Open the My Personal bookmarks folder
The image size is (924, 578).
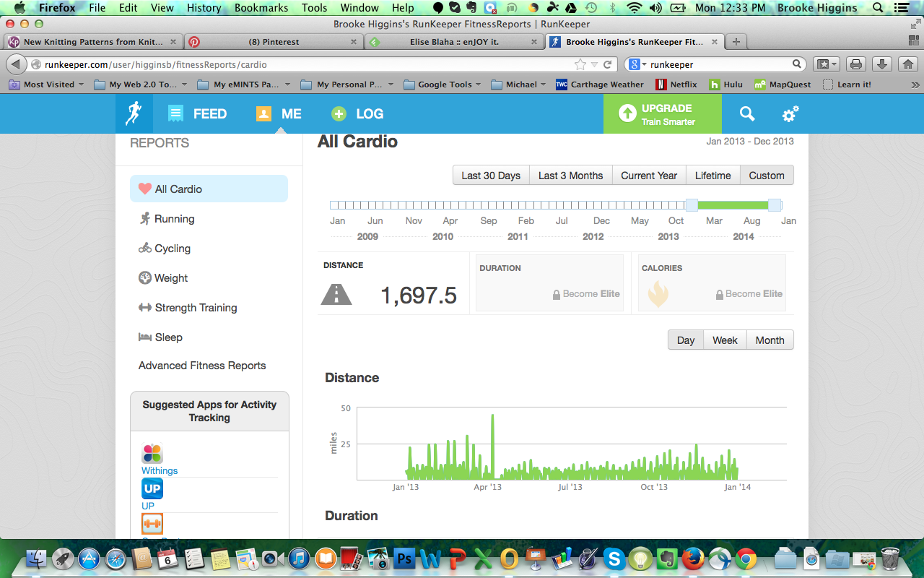click(347, 85)
